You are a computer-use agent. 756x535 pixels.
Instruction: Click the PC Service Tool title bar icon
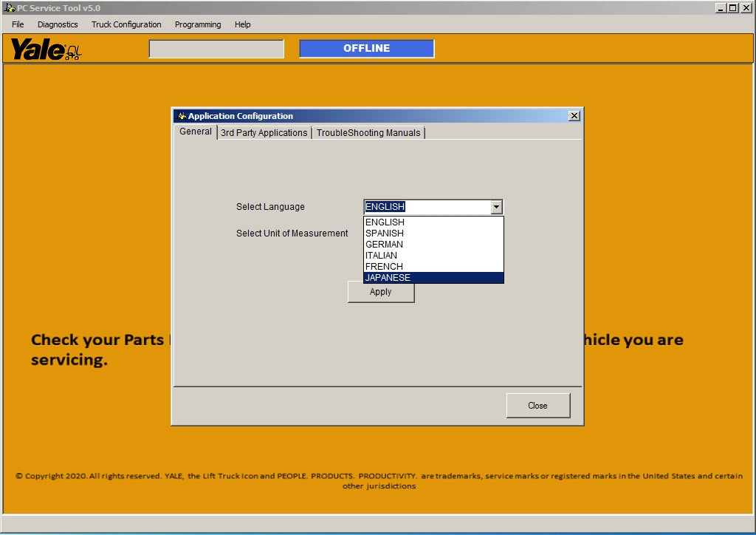pyautogui.click(x=9, y=8)
